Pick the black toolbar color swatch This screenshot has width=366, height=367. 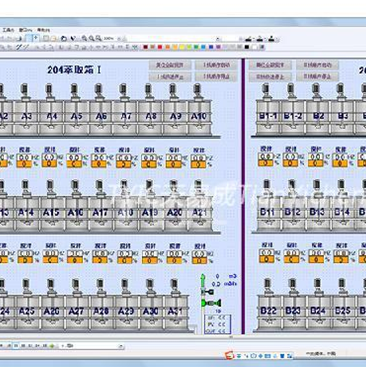[247, 47]
